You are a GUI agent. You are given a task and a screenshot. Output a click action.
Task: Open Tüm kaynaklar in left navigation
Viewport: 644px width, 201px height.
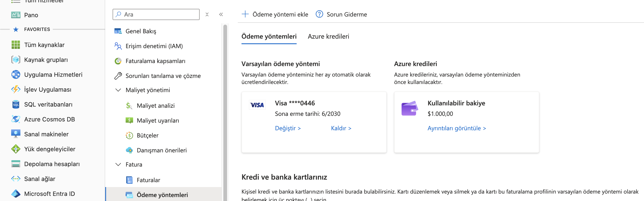[x=44, y=45]
